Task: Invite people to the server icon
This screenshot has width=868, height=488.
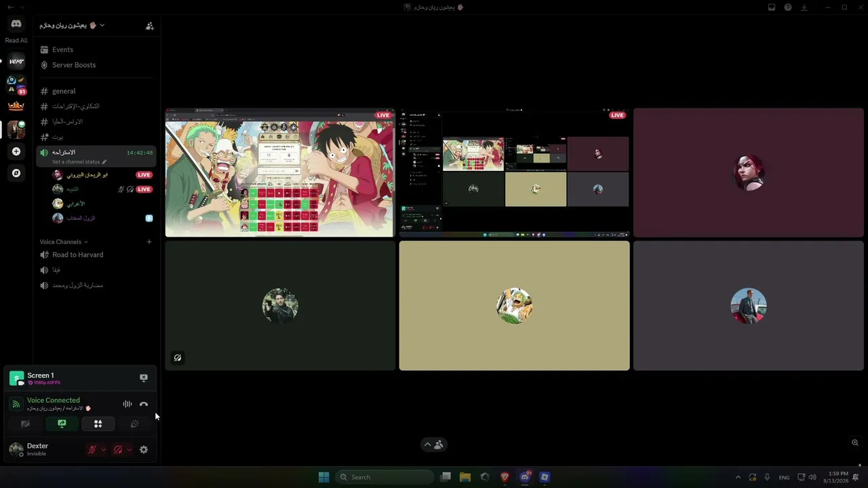Action: pyautogui.click(x=150, y=26)
